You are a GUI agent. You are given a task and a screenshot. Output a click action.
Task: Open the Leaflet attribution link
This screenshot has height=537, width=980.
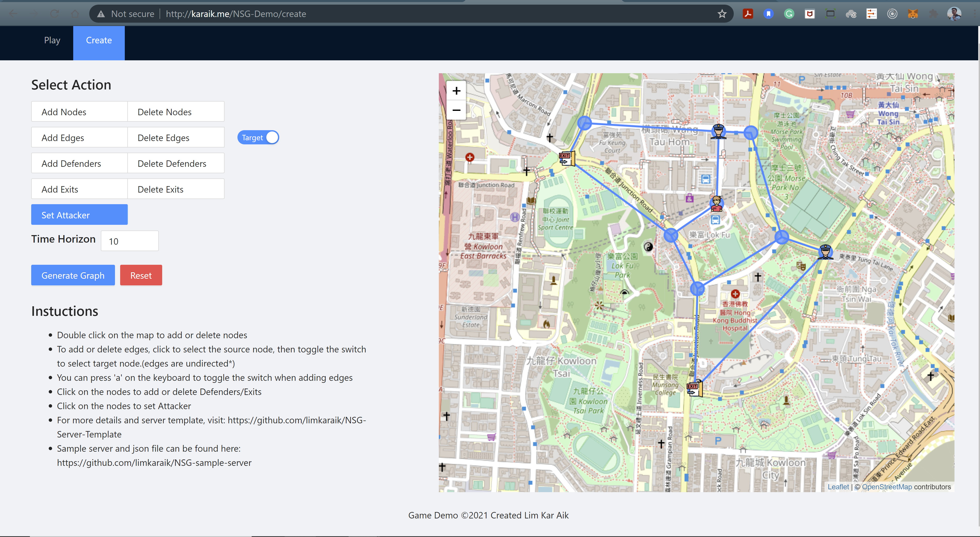(x=838, y=487)
